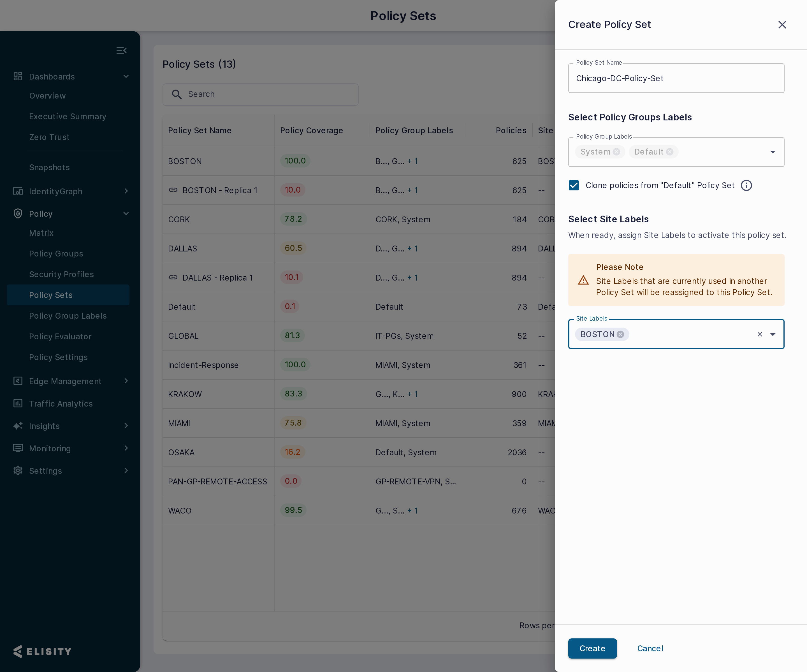
Task: Close the Create Policy Set panel
Action: tap(782, 25)
